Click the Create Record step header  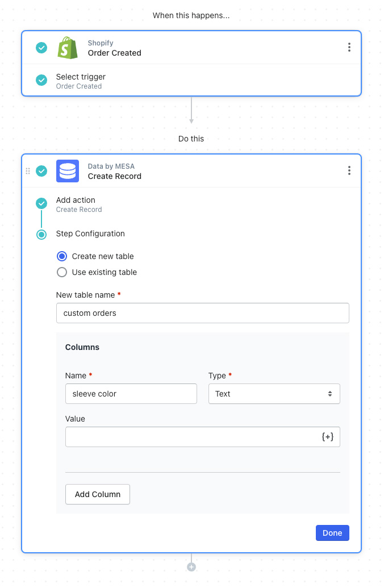point(191,171)
